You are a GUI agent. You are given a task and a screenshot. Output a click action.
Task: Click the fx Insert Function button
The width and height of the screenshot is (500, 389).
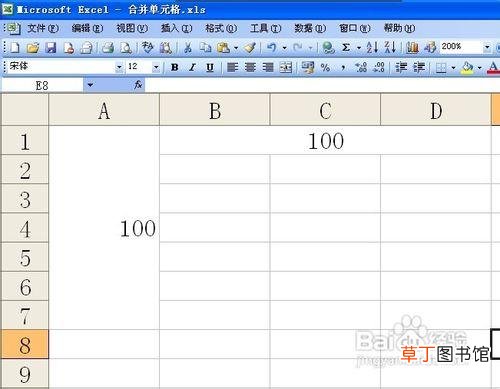pos(138,85)
